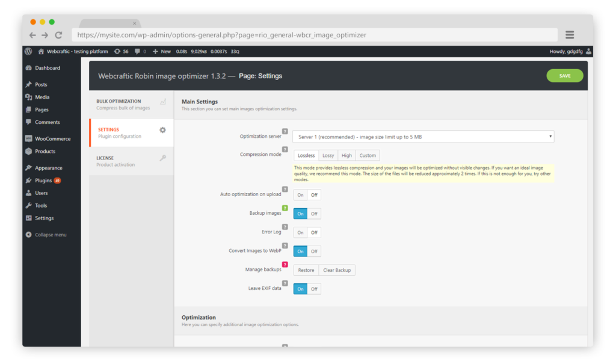Image resolution: width=616 pixels, height=364 pixels.
Task: Click the green SAVE button
Action: 564,76
